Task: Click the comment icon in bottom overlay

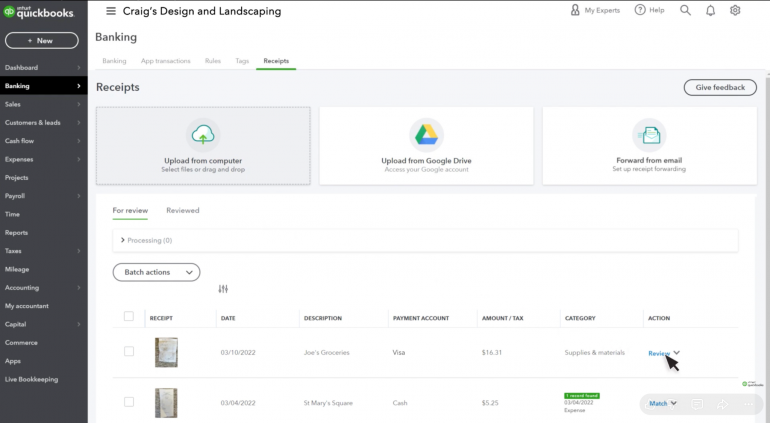Action: click(697, 404)
